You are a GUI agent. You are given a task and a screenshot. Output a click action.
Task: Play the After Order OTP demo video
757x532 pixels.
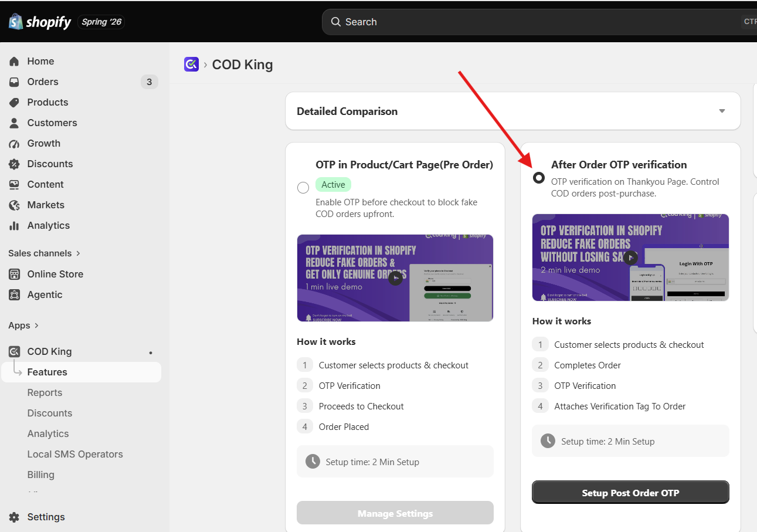pyautogui.click(x=630, y=257)
